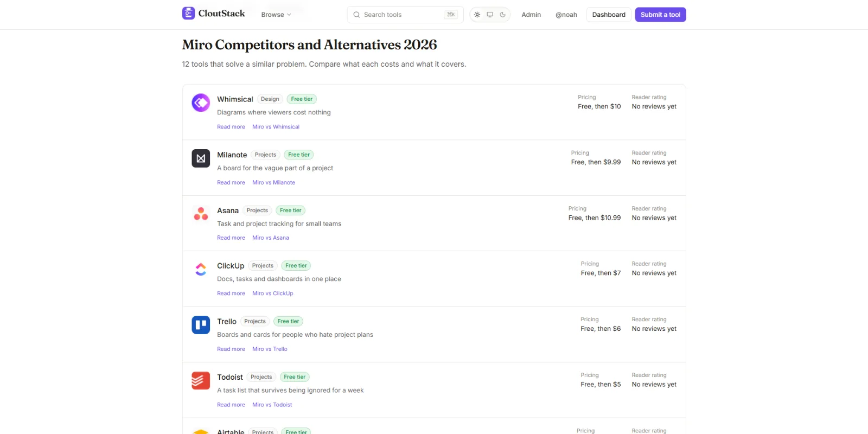868x434 pixels.
Task: Open Miro vs Milanote comparison
Action: 273,183
